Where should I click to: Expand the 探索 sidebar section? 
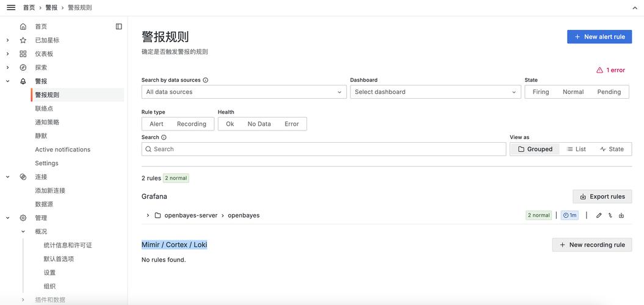point(8,67)
